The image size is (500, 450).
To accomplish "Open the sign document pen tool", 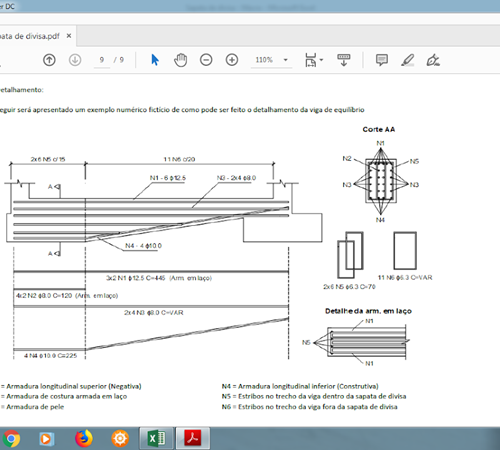I will [x=433, y=60].
